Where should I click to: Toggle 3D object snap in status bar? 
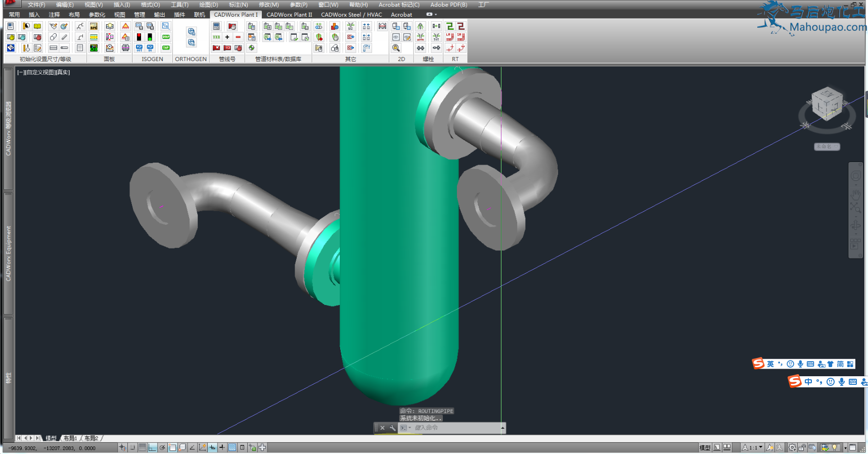[x=182, y=447]
